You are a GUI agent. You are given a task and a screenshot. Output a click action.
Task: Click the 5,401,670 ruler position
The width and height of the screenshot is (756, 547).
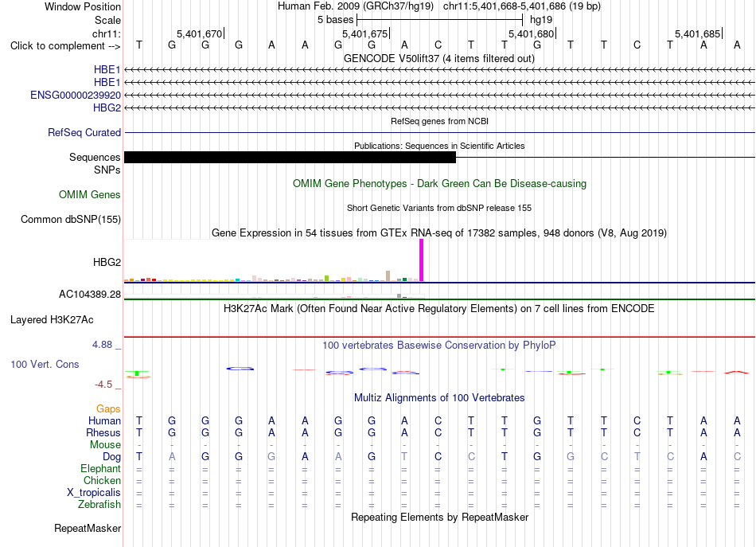tap(199, 33)
